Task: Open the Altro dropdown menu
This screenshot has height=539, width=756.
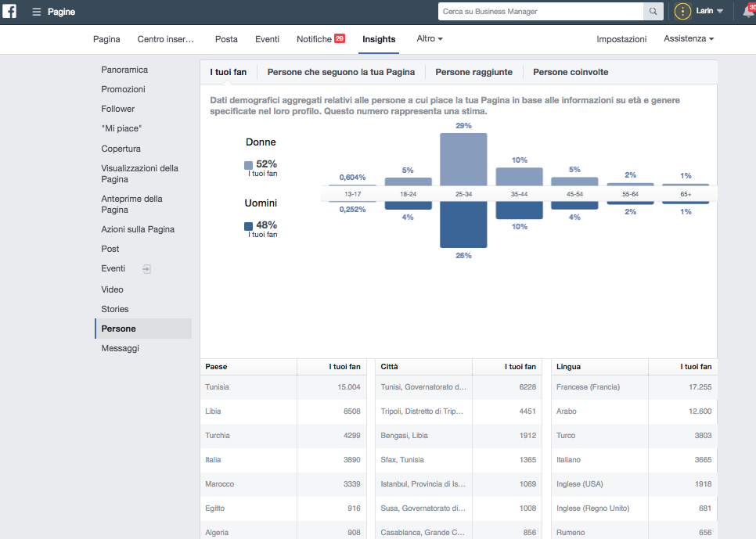Action: pyautogui.click(x=430, y=38)
